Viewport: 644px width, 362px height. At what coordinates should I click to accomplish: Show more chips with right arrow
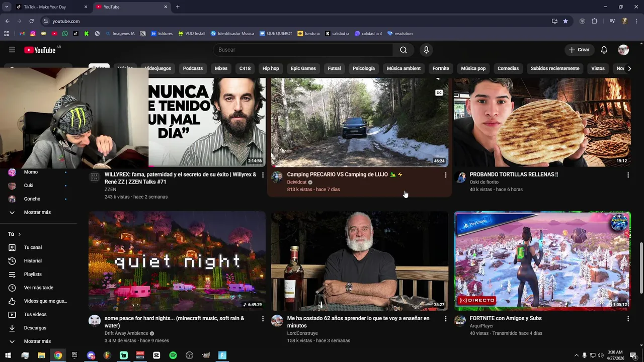click(x=629, y=68)
